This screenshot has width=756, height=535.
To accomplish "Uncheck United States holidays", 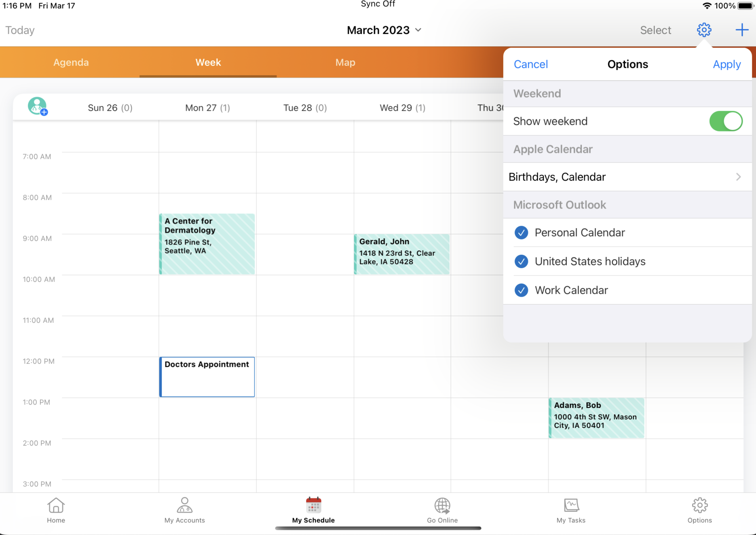I will 521,262.
